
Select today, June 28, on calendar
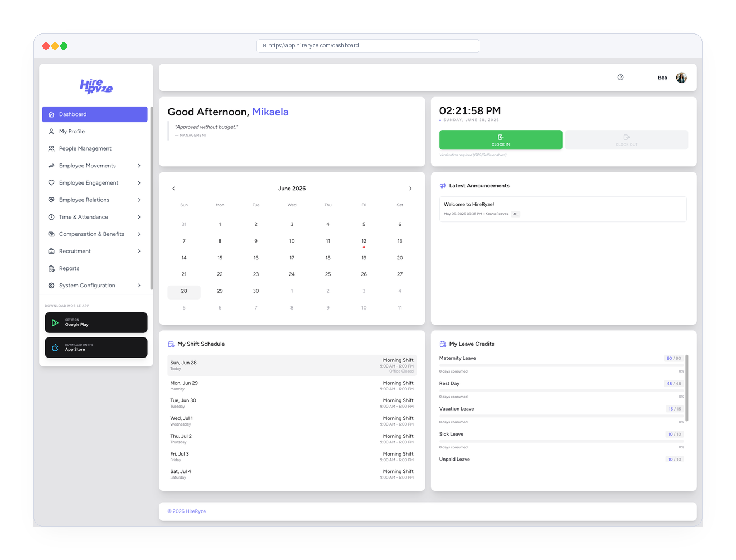tap(184, 291)
